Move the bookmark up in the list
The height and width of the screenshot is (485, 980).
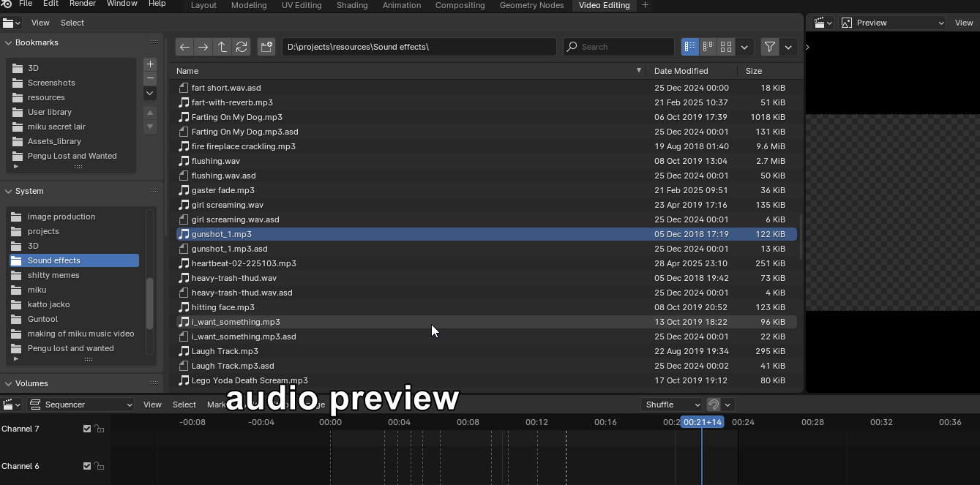pos(150,113)
